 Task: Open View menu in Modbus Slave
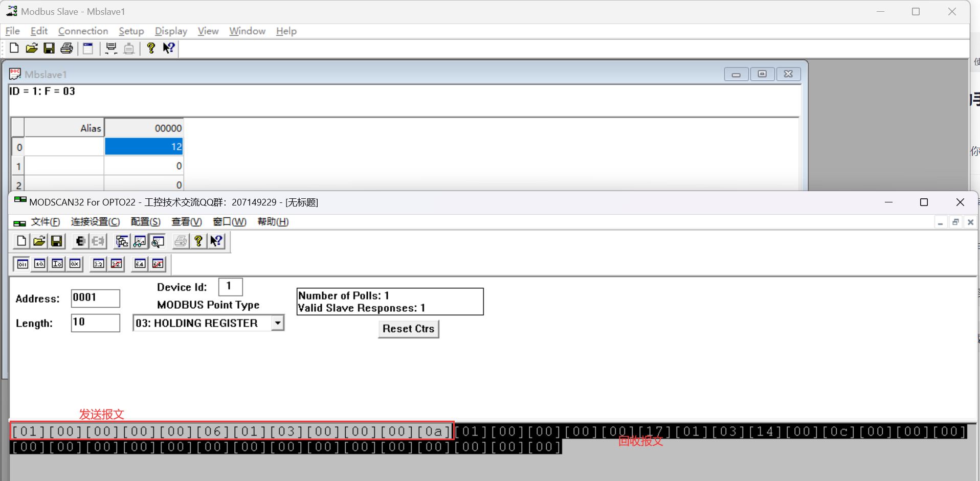click(x=208, y=31)
